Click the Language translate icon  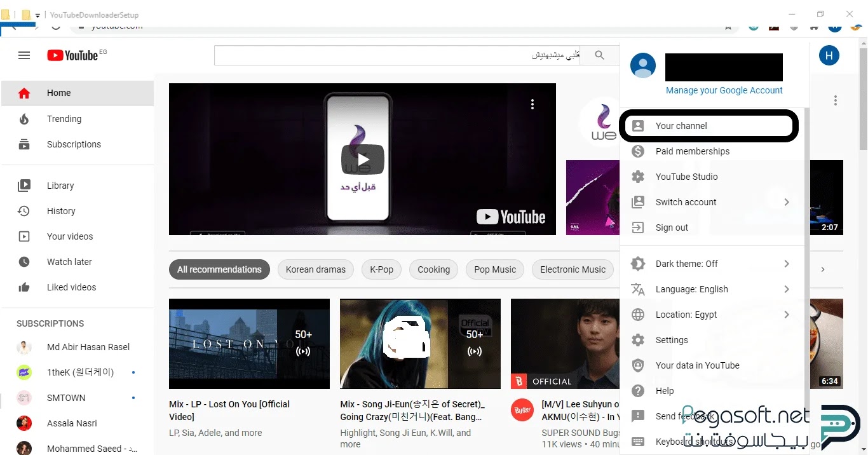[x=638, y=289]
